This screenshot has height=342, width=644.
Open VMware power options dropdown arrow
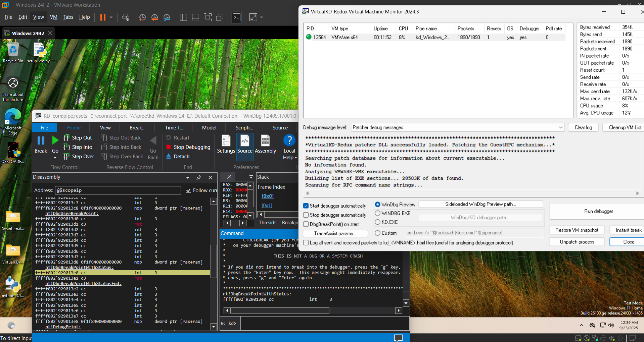(111, 17)
